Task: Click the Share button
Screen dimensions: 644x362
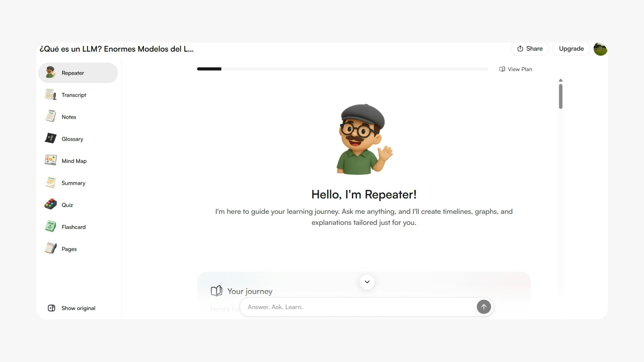Action: coord(530,49)
